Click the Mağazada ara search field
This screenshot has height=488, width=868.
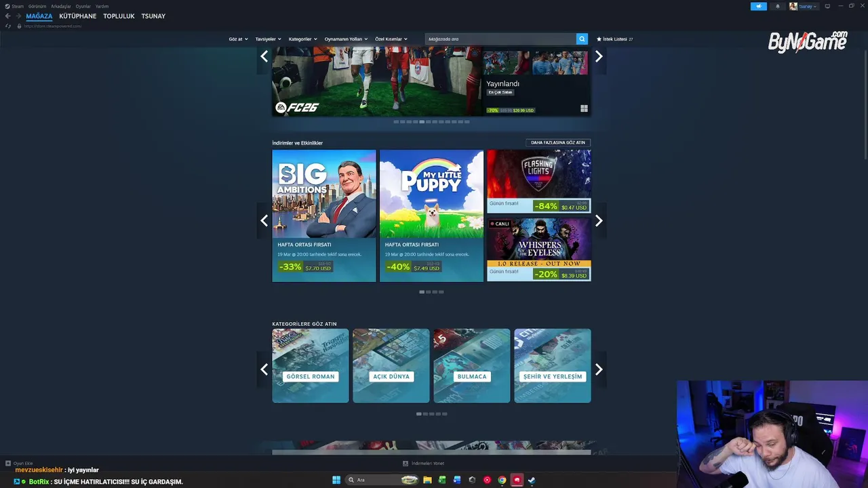(x=500, y=39)
